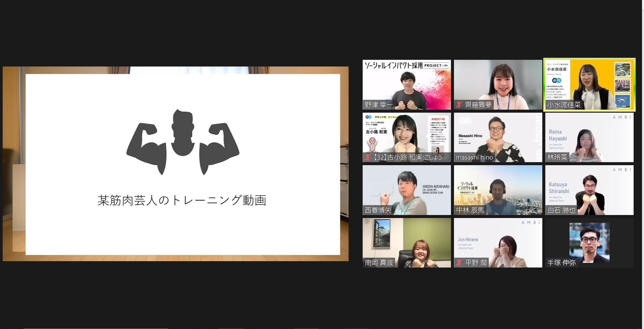Click the 手塚 伸弥 name label
The image size is (644, 329).
tap(561, 263)
